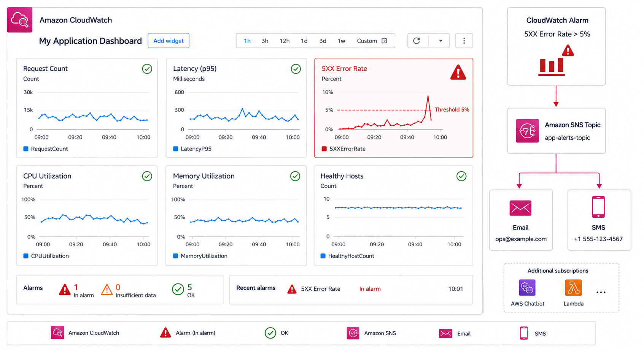Click the Request Count widget title

[45, 68]
